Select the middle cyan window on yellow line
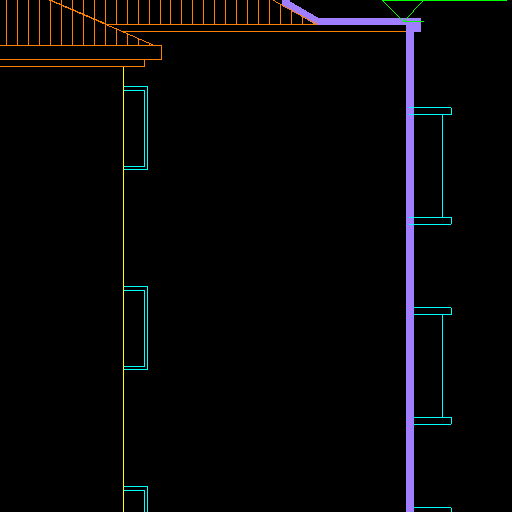512x512 pixels. pyautogui.click(x=136, y=328)
